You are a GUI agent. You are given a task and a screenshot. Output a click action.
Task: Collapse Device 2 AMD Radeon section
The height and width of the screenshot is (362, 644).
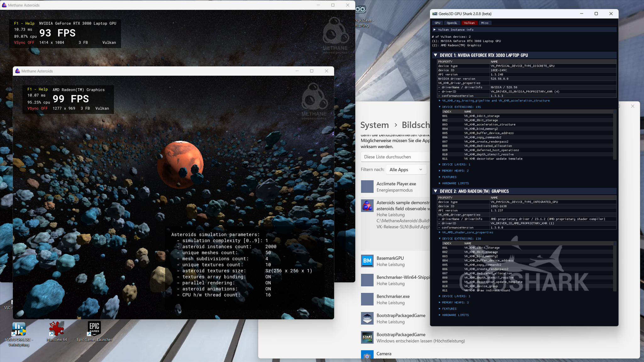point(436,191)
